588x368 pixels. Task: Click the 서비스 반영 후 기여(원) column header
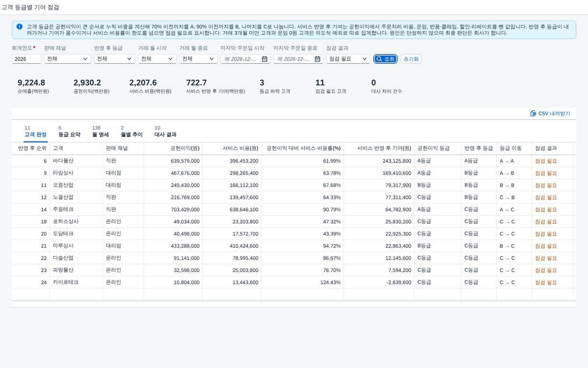click(379, 148)
